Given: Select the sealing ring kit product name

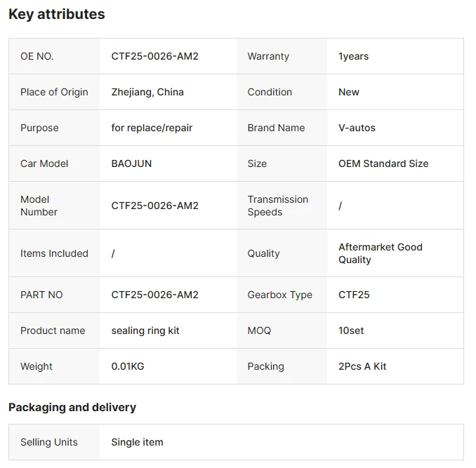Looking at the screenshot, I should 145,330.
